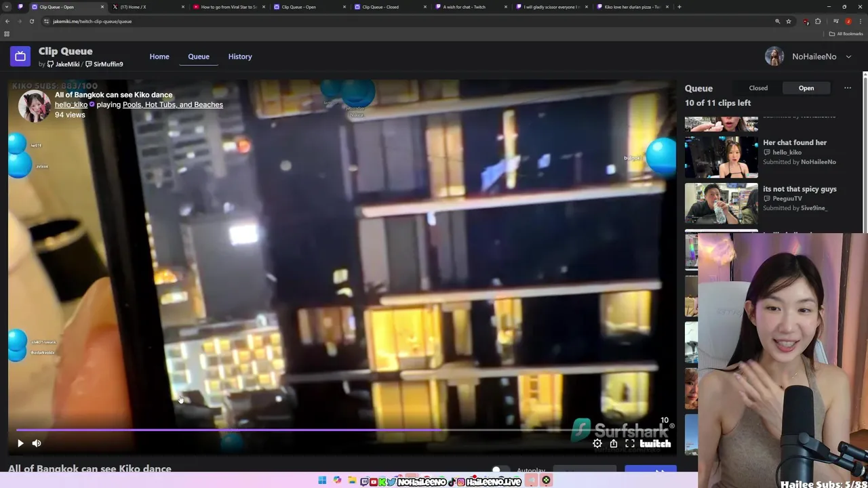Click the address bar URL
Screen dimensions: 868x488
[x=92, y=21]
